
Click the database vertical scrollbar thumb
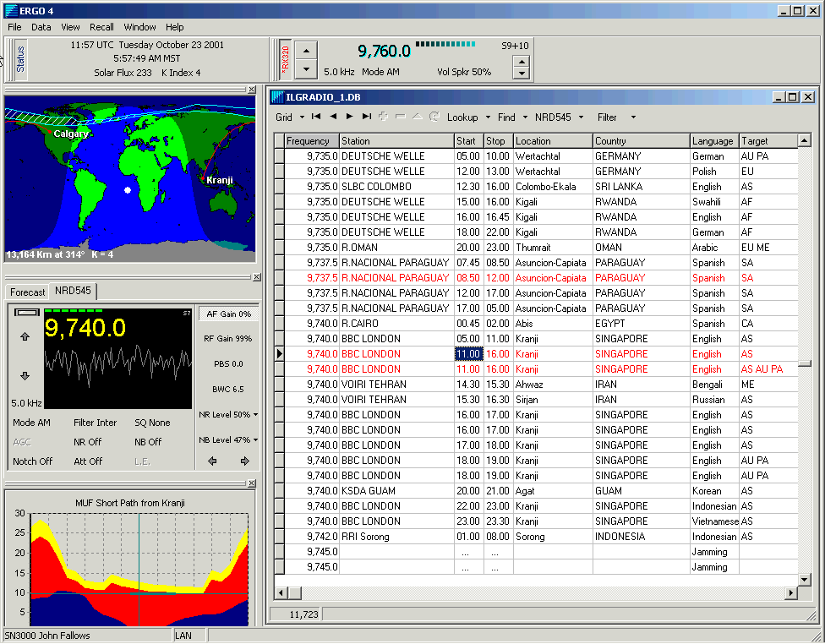pyautogui.click(x=805, y=363)
